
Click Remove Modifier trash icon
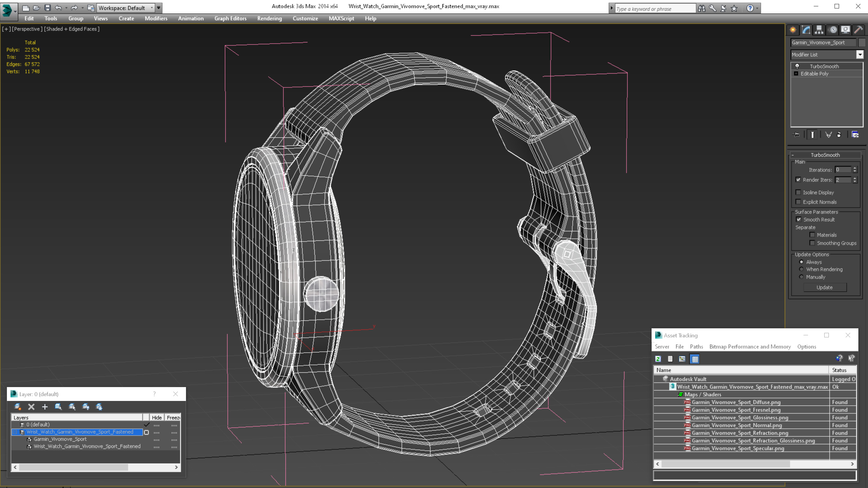tap(839, 135)
